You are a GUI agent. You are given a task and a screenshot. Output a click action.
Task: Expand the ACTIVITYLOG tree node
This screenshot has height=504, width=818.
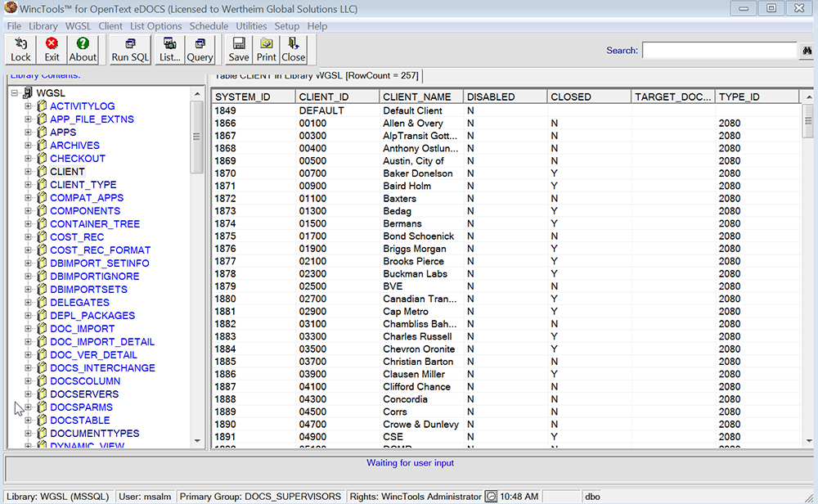28,106
